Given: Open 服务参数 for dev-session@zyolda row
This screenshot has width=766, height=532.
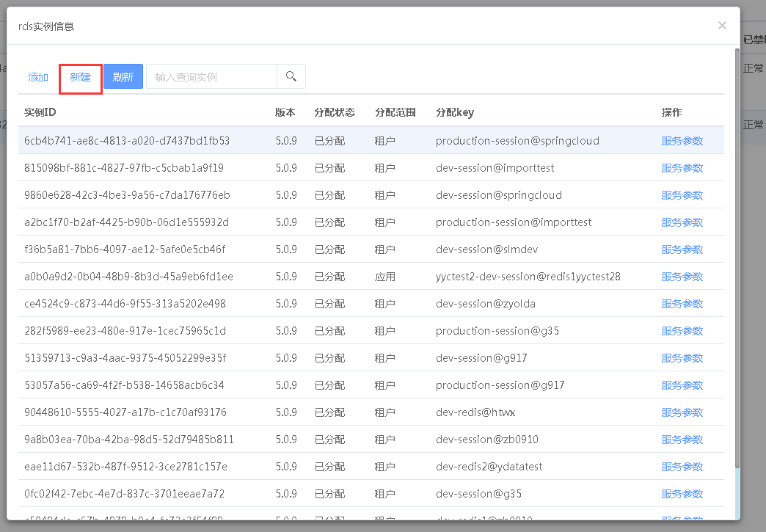Looking at the screenshot, I should [682, 304].
